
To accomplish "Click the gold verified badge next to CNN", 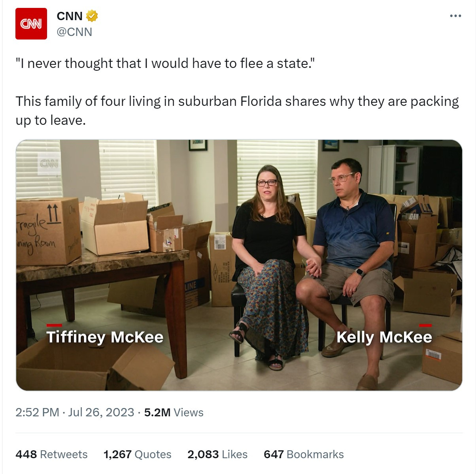I will pos(92,16).
